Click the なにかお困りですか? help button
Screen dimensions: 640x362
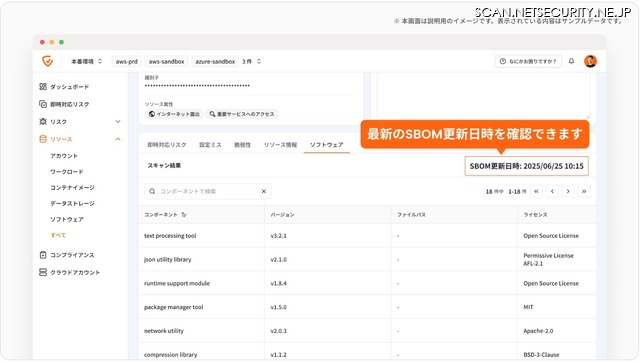pyautogui.click(x=528, y=61)
